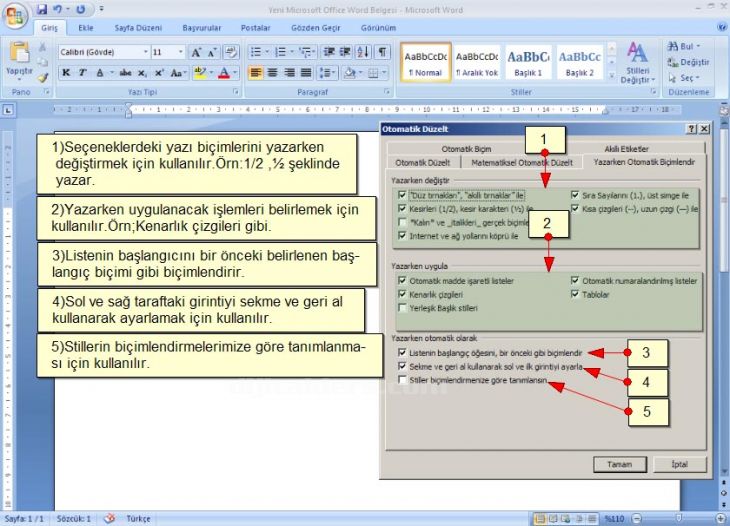Click the font color red A swatch
Screen dimensions: 730x526
click(x=224, y=73)
